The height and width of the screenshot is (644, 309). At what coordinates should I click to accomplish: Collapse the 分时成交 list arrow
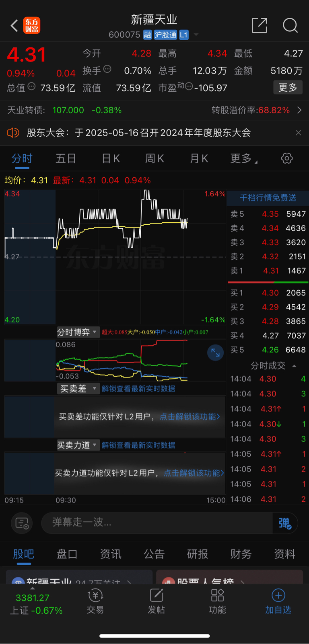click(x=294, y=366)
